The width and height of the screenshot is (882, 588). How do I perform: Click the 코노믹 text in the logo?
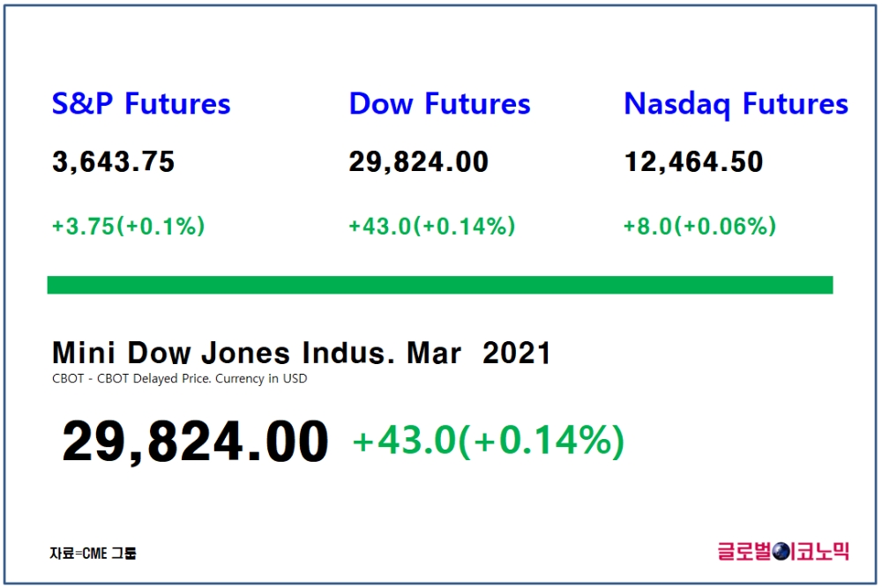[824, 552]
